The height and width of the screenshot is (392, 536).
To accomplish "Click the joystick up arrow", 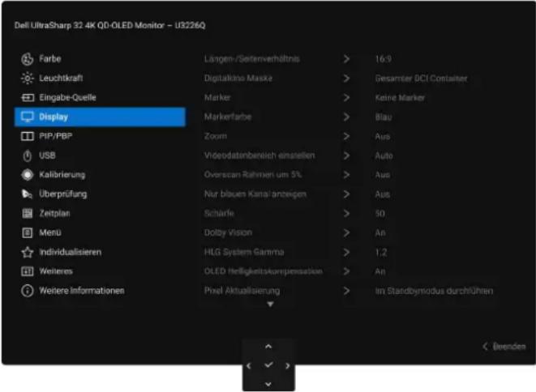I will pos(268,347).
